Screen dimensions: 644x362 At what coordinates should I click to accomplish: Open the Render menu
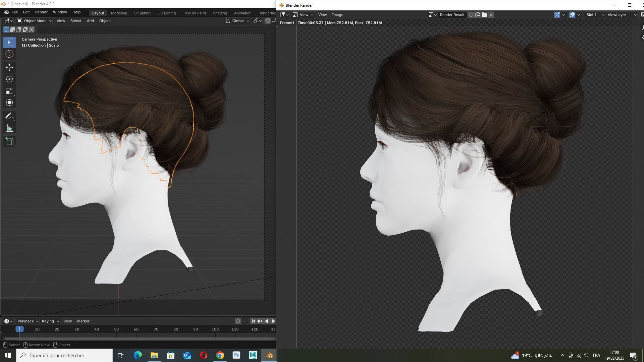click(x=41, y=12)
